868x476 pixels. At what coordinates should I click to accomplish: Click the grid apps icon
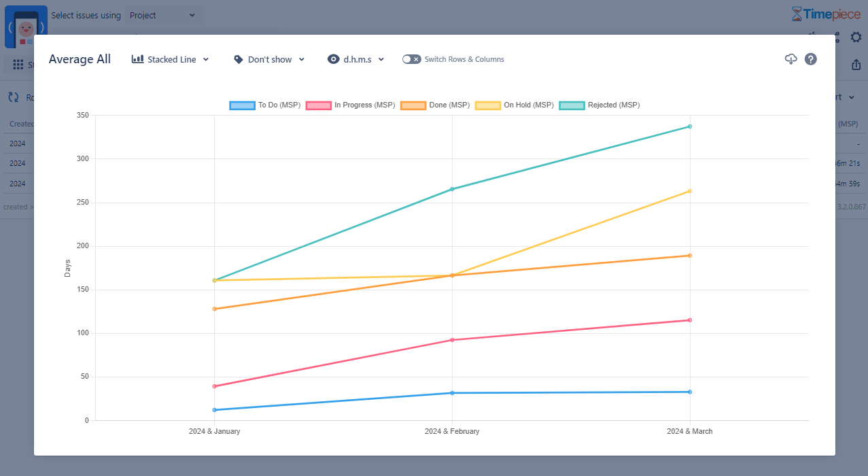18,65
